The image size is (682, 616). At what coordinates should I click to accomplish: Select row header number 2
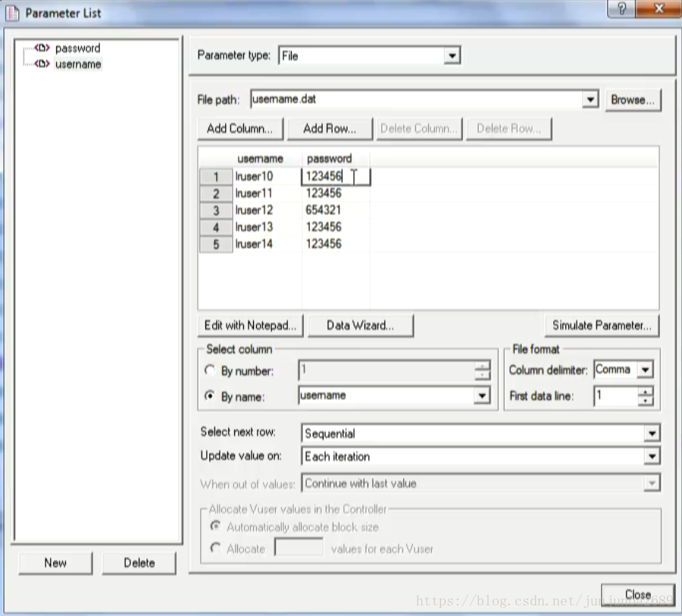[x=216, y=194]
